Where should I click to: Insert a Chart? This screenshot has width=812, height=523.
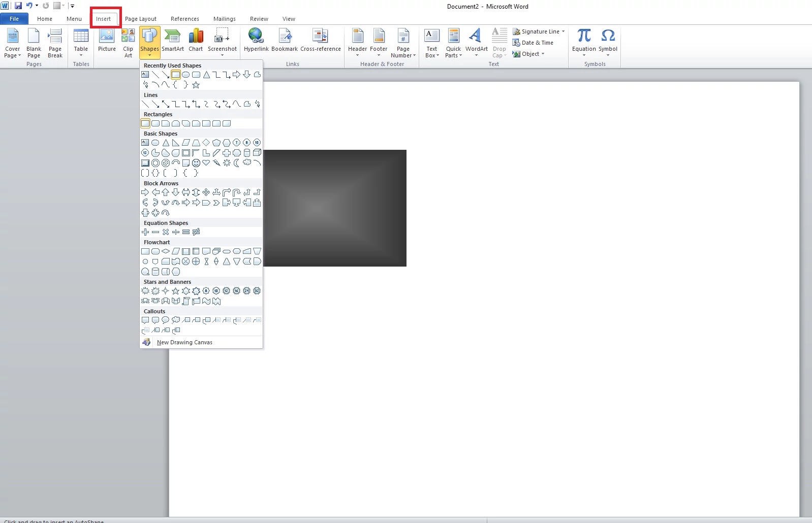click(x=196, y=41)
